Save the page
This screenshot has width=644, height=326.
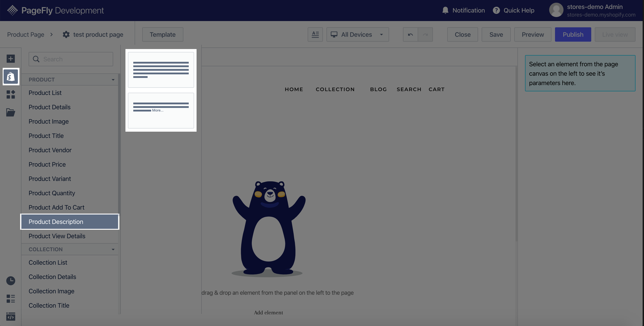496,34
